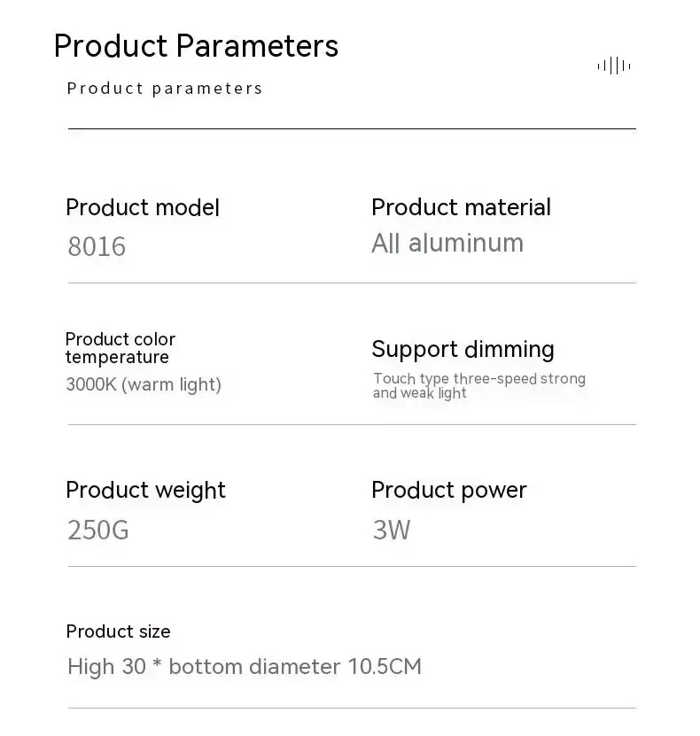Click the model number 8016
Image resolution: width=700 pixels, height=736 pixels.
(97, 246)
